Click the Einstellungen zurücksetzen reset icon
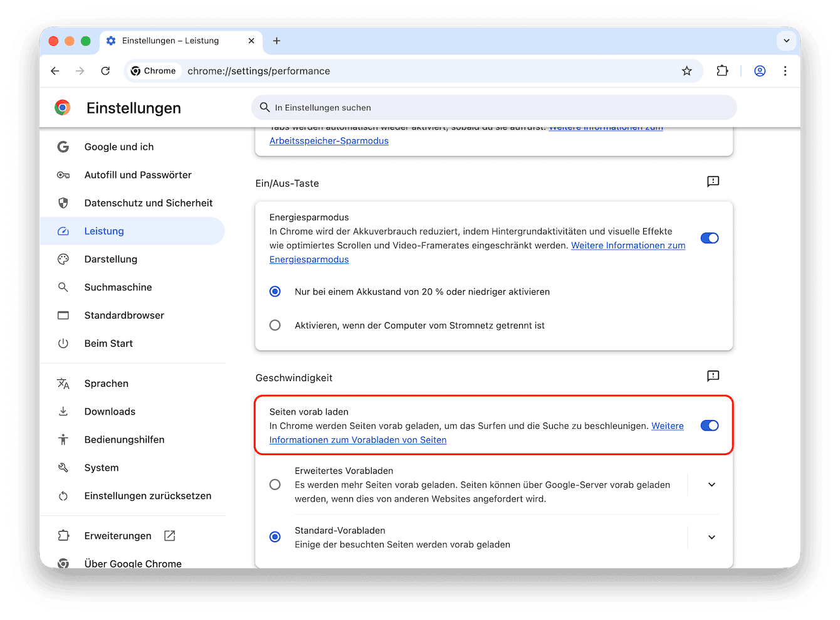 pos(63,495)
